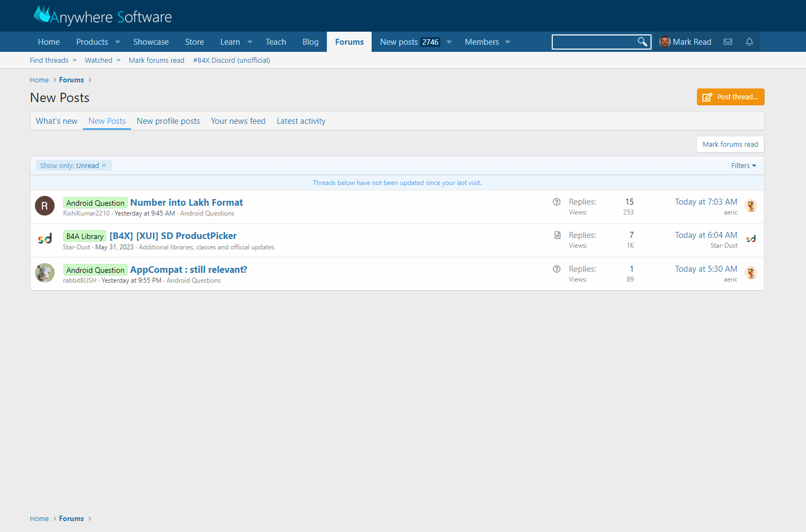The height and width of the screenshot is (532, 806).
Task: Click Today at 7:03 AM timestamp
Action: coord(706,202)
